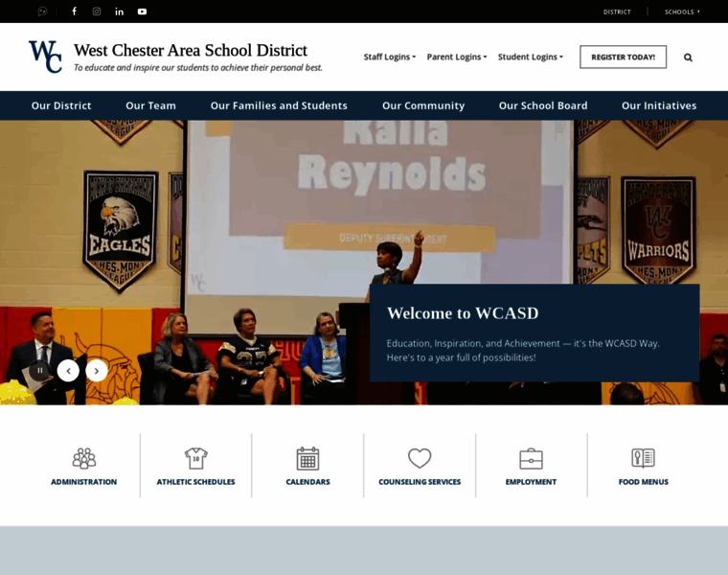
Task: Open the Athletic Schedules text link
Action: pyautogui.click(x=196, y=482)
